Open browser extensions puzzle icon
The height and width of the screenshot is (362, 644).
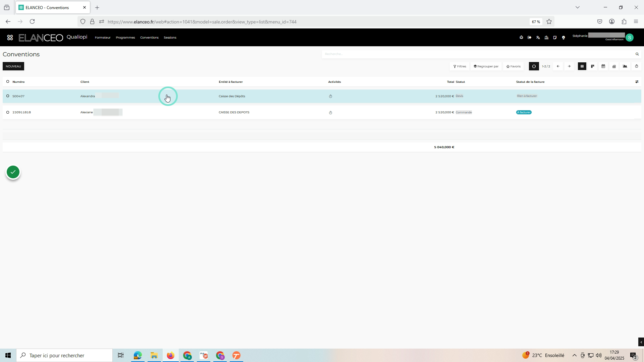[x=624, y=21]
